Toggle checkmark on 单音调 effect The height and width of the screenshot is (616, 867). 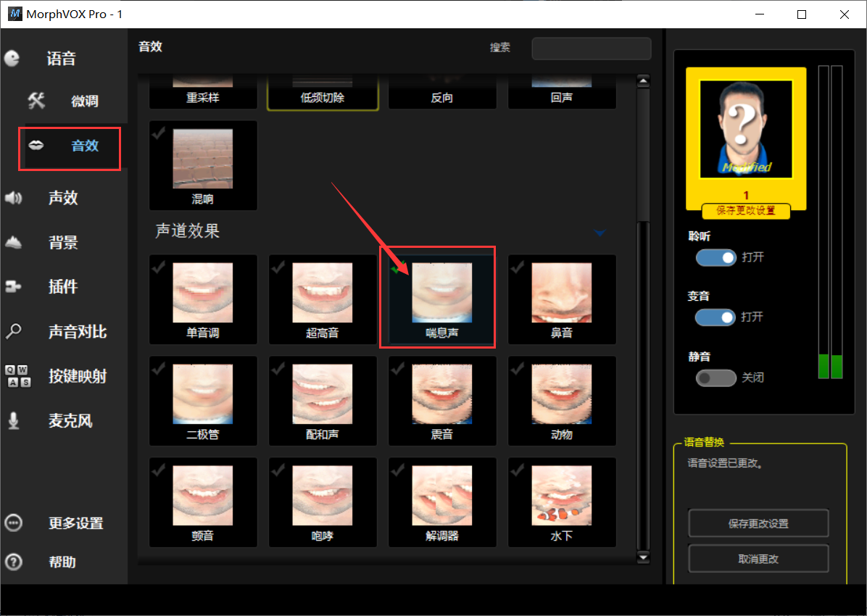coord(159,267)
